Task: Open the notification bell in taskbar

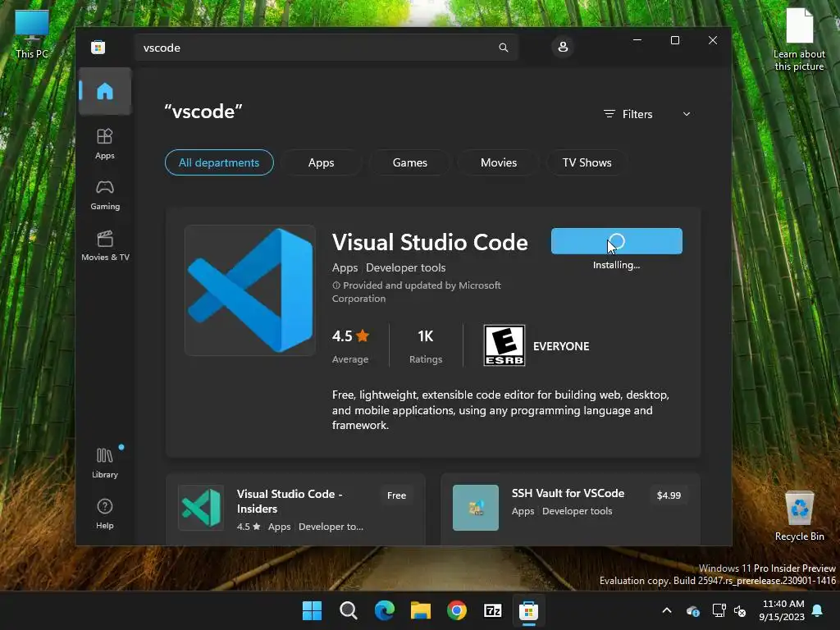Action: [x=818, y=610]
